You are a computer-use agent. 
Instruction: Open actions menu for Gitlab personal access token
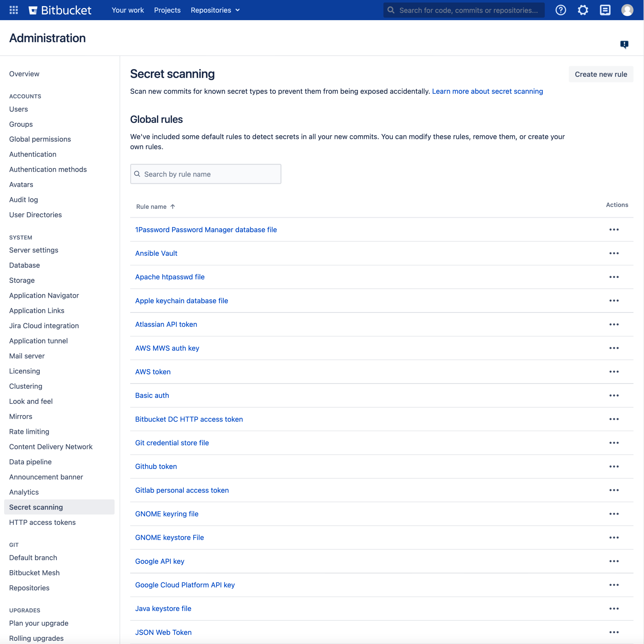(x=614, y=490)
